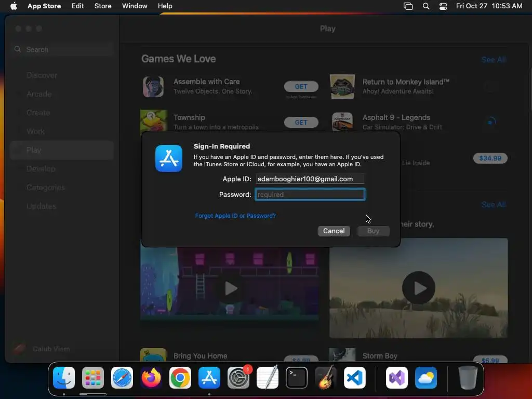Click Asphalt 9 - Legends title

396,117
